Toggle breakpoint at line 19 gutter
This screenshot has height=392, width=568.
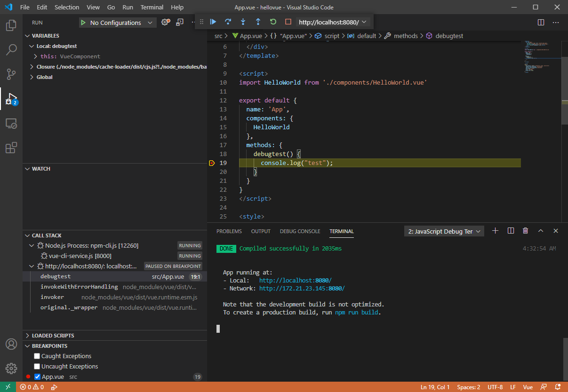[212, 163]
